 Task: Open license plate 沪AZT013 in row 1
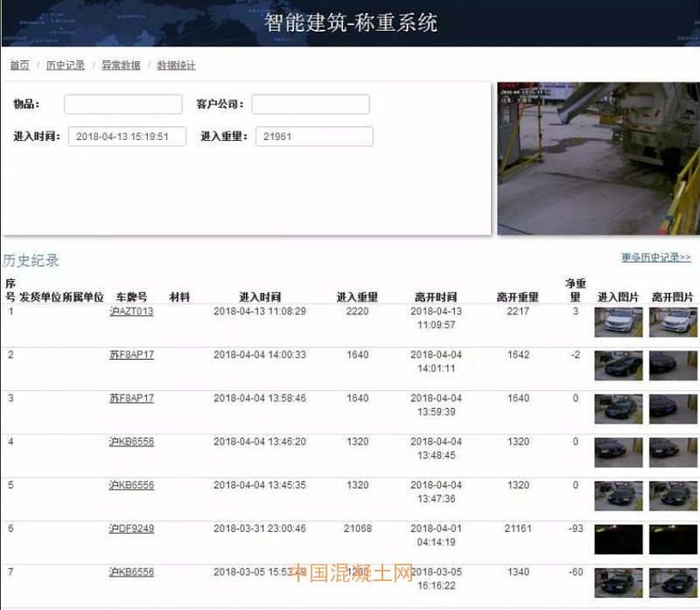[131, 312]
